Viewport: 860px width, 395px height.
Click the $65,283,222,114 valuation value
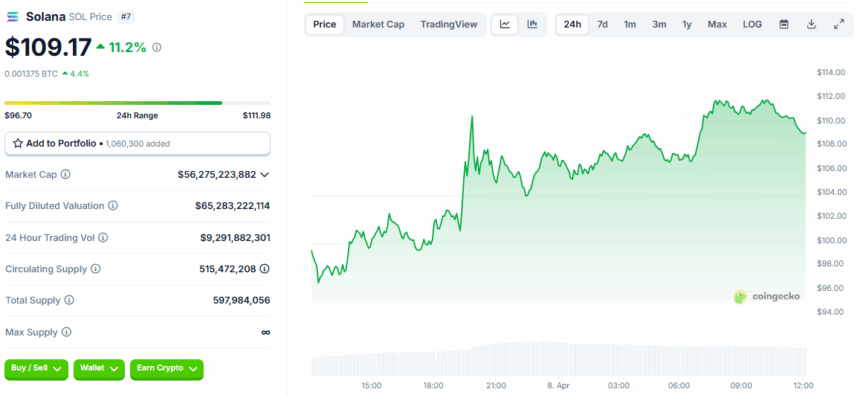pyautogui.click(x=233, y=206)
